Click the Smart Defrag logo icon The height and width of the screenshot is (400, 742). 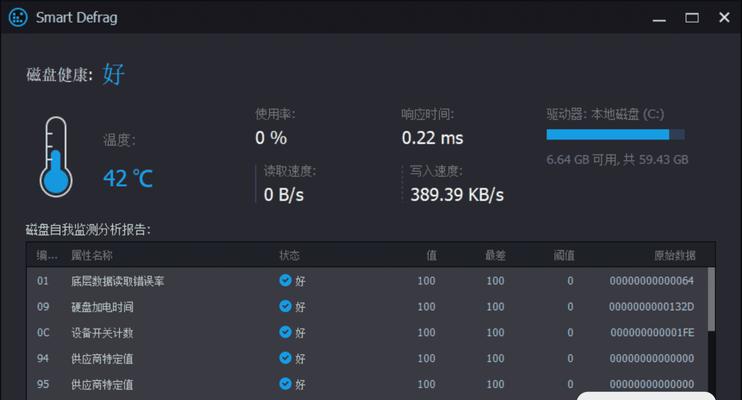[x=18, y=18]
